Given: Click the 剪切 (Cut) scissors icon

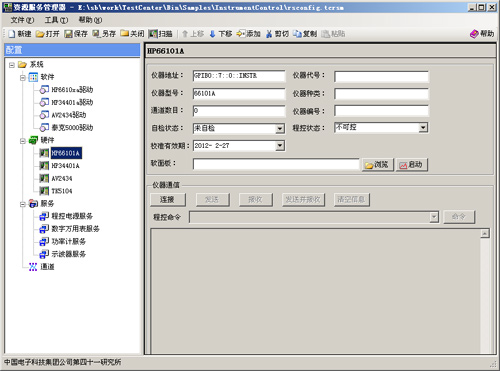Looking at the screenshot, I should point(269,34).
